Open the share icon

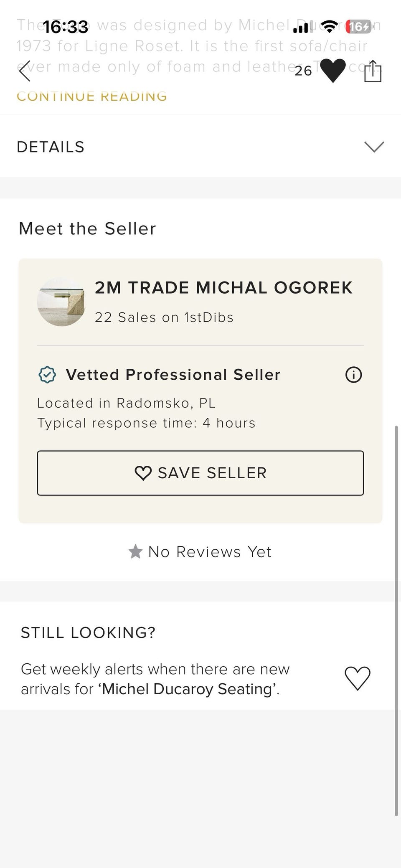373,71
